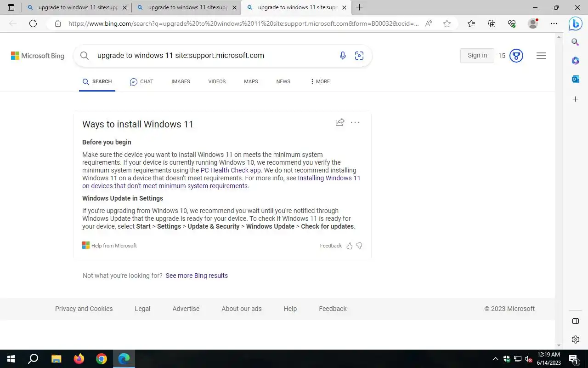Open Collections icon in toolbar
This screenshot has height=368, width=588.
tap(492, 23)
